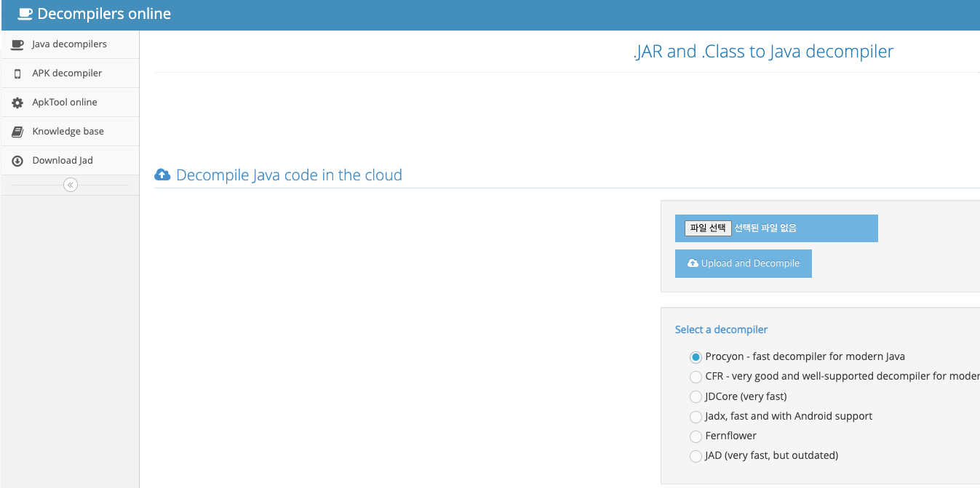Viewport: 980px width, 488px height.
Task: Open Download Jad sidebar item
Action: [70, 161]
